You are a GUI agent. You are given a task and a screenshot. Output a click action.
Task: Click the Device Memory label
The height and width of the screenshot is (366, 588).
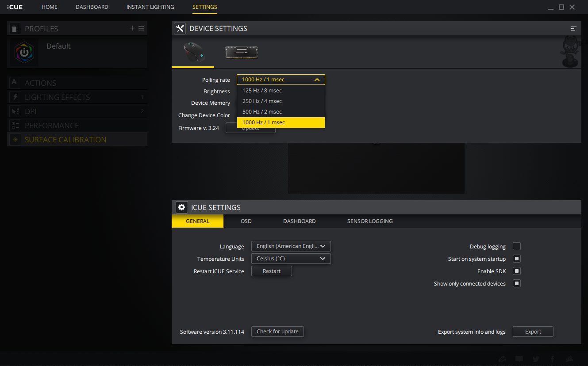(211, 103)
